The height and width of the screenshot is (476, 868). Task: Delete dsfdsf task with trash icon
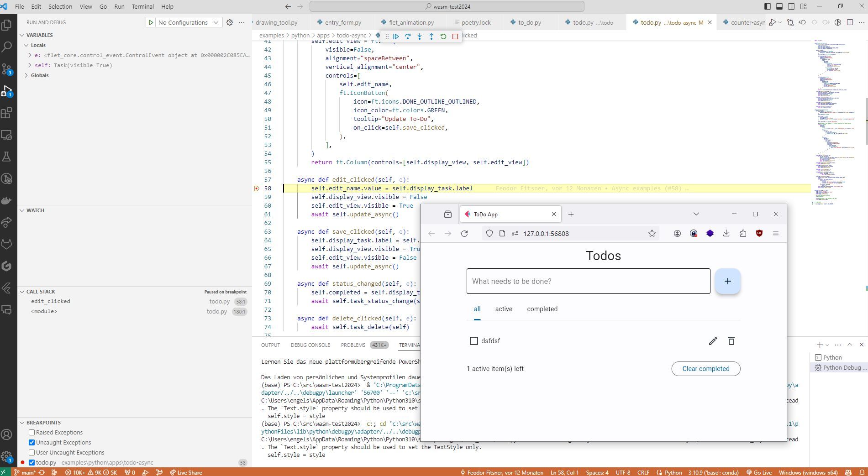[731, 341]
